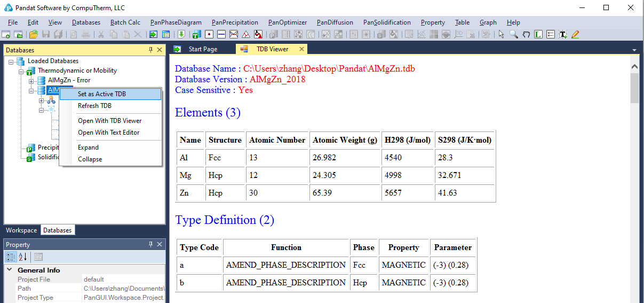
Task: Switch to the Start Page tab
Action: [x=203, y=49]
